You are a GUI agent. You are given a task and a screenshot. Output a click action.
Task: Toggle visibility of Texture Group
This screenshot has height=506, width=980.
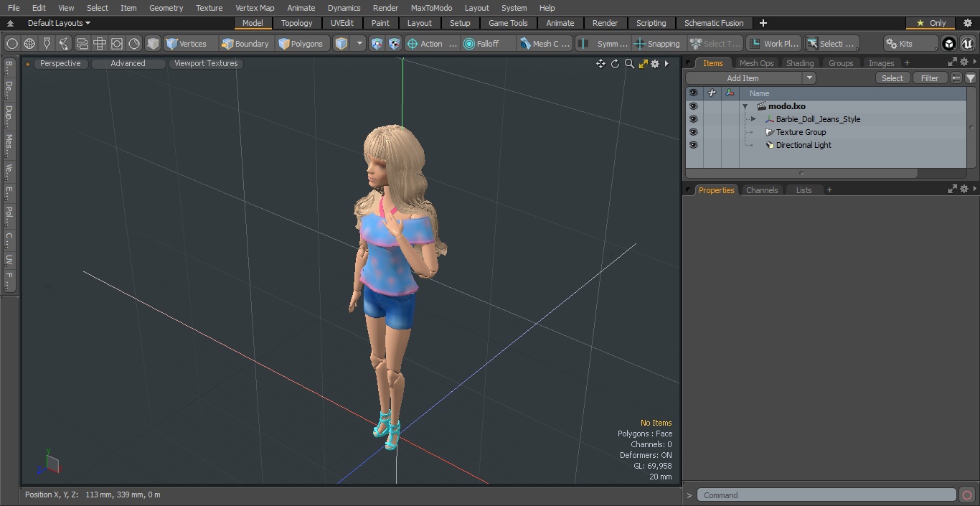point(693,132)
